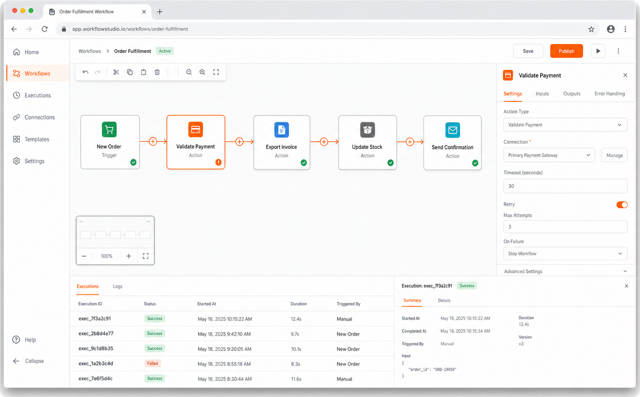640x397 pixels.
Task: Open the workflow more options menu
Action: pos(618,51)
